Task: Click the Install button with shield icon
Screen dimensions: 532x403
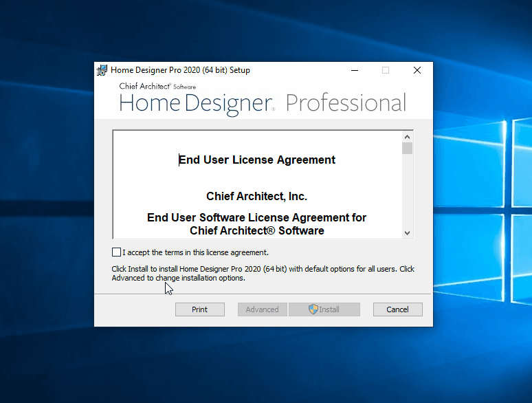Action: click(324, 309)
